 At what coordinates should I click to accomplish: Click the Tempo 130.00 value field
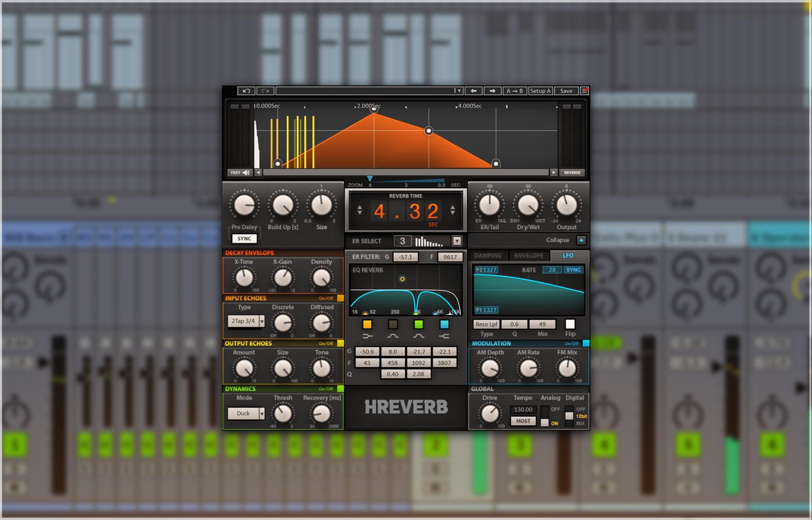point(523,410)
